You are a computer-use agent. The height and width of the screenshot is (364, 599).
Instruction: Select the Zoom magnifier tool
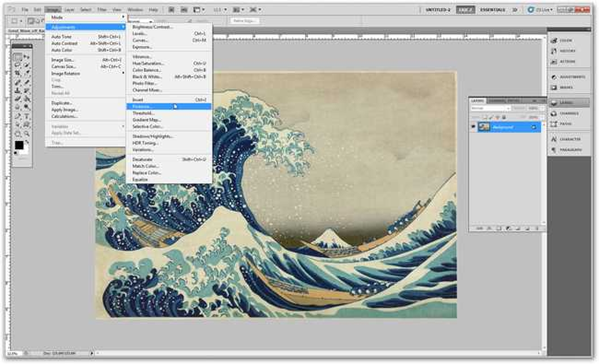pos(27,134)
